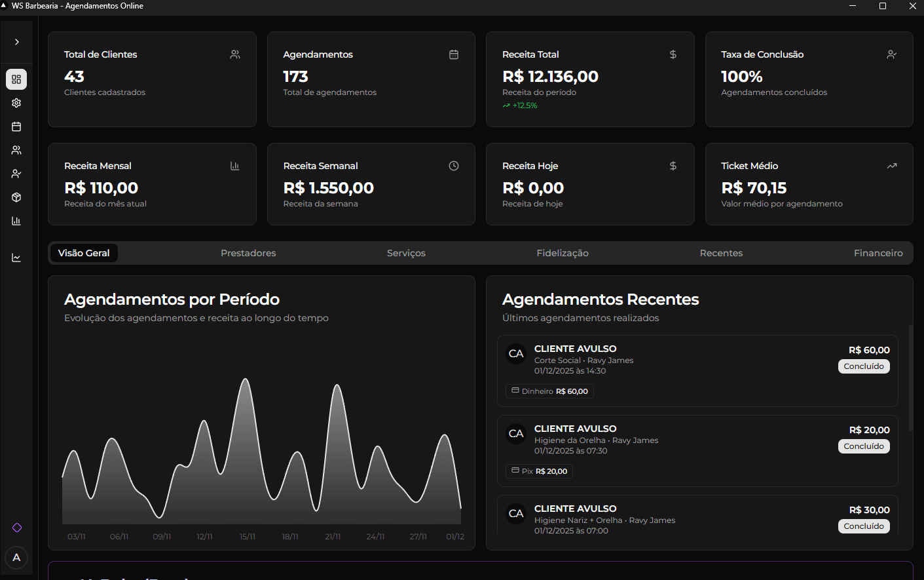Open the user avatar 'A' menu
The image size is (924, 580).
tap(16, 558)
